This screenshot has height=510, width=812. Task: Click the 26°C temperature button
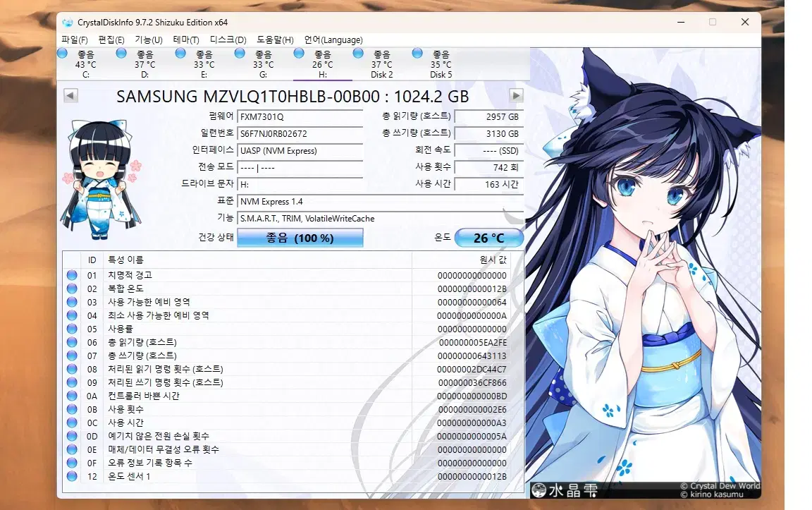tap(489, 238)
